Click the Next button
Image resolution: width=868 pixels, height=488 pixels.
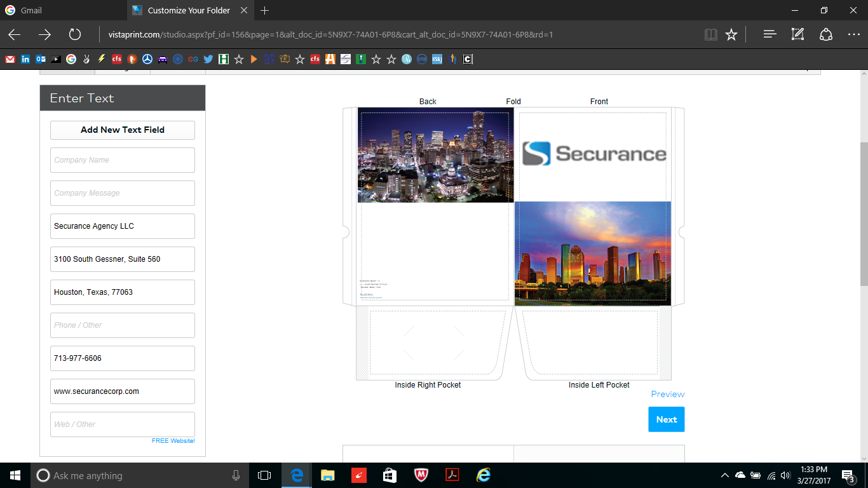click(666, 419)
